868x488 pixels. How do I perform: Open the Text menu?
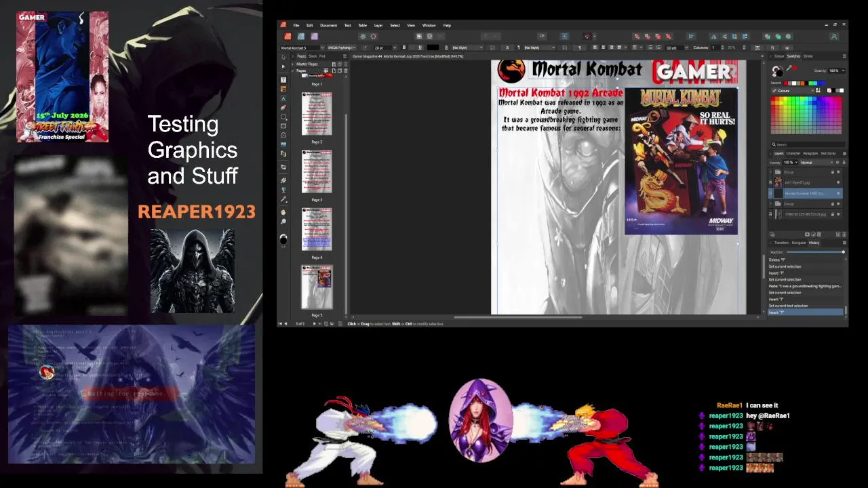point(347,25)
